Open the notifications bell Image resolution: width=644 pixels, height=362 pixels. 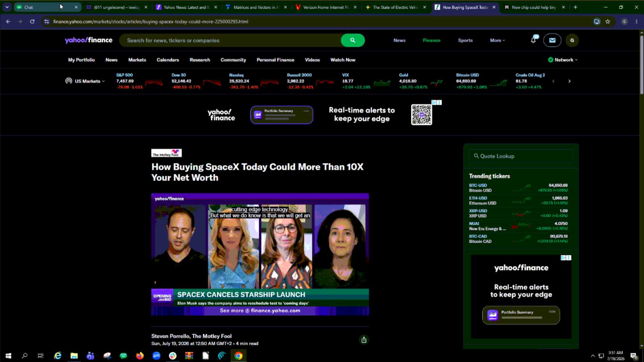(533, 40)
